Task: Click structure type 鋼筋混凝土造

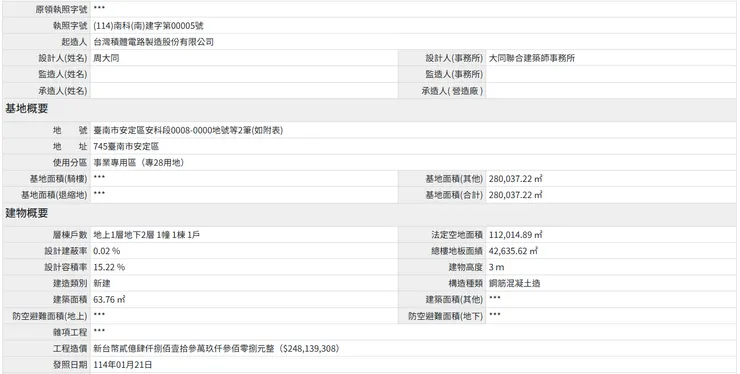Action: pos(514,283)
